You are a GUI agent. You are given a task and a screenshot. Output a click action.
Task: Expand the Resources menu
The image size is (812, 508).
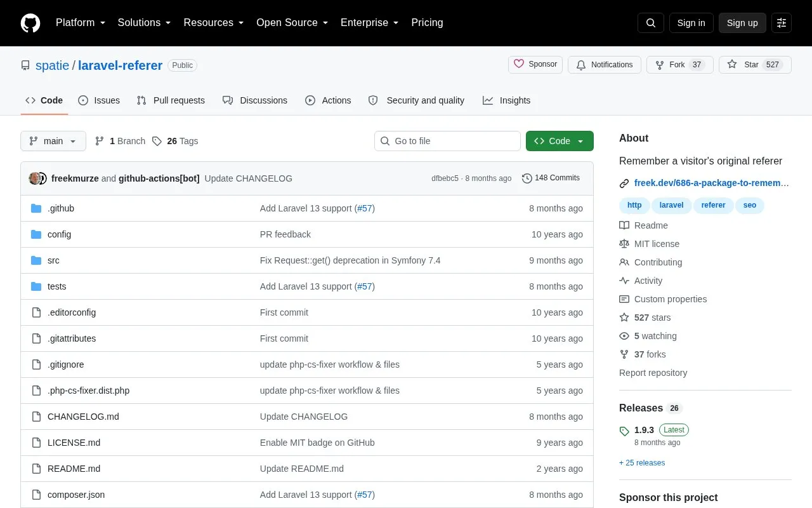(x=214, y=23)
